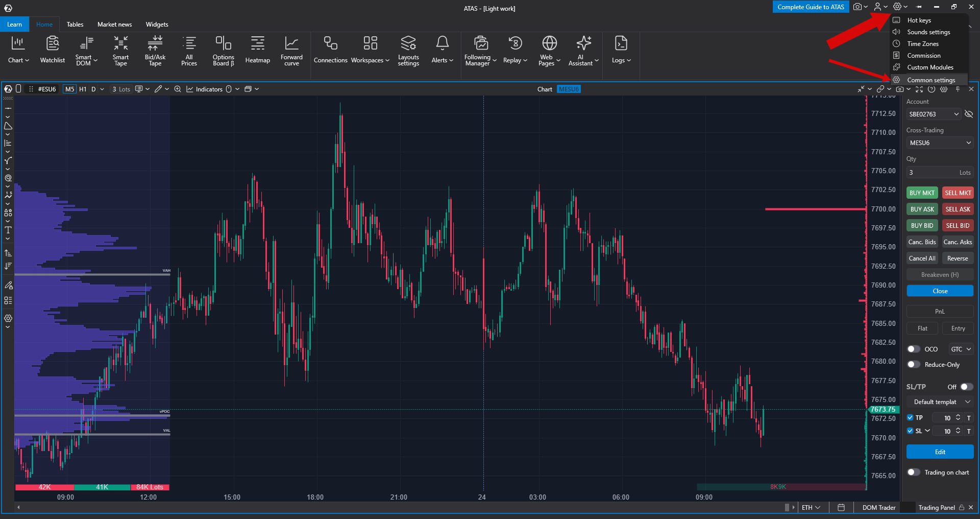This screenshot has height=519, width=980.
Task: Open the Options Board
Action: (x=224, y=50)
